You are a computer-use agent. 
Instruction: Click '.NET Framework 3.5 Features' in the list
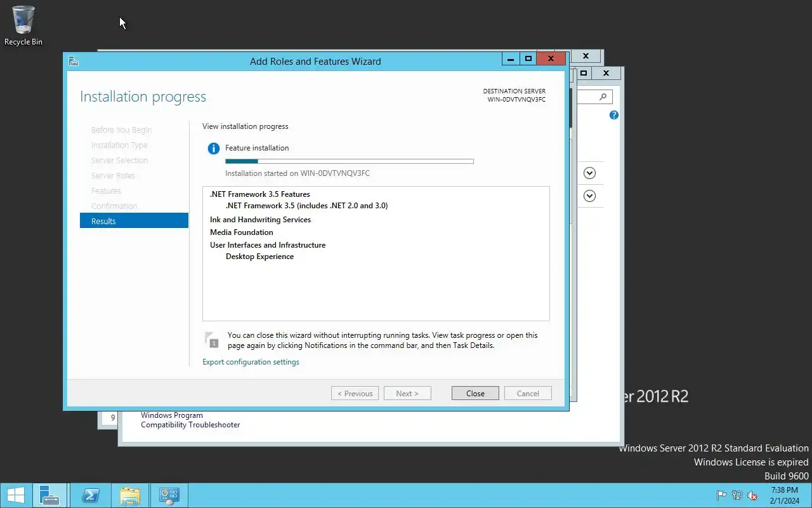click(260, 194)
